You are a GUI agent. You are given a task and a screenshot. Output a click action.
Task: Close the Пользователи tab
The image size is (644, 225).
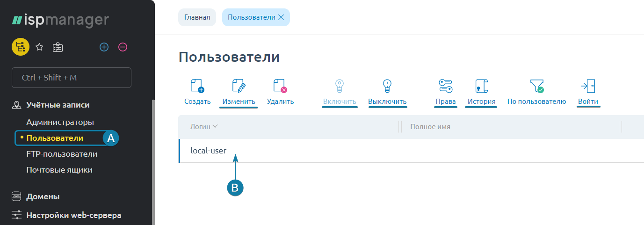(281, 17)
